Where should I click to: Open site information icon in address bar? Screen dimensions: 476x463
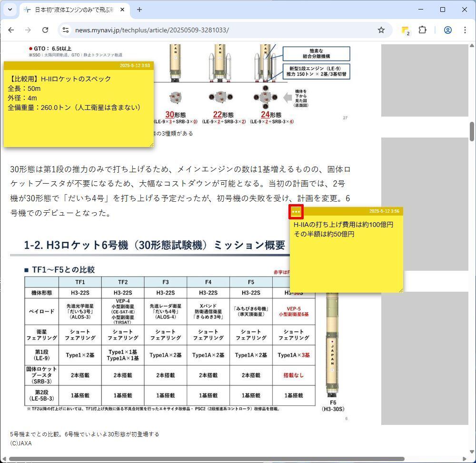[x=66, y=30]
